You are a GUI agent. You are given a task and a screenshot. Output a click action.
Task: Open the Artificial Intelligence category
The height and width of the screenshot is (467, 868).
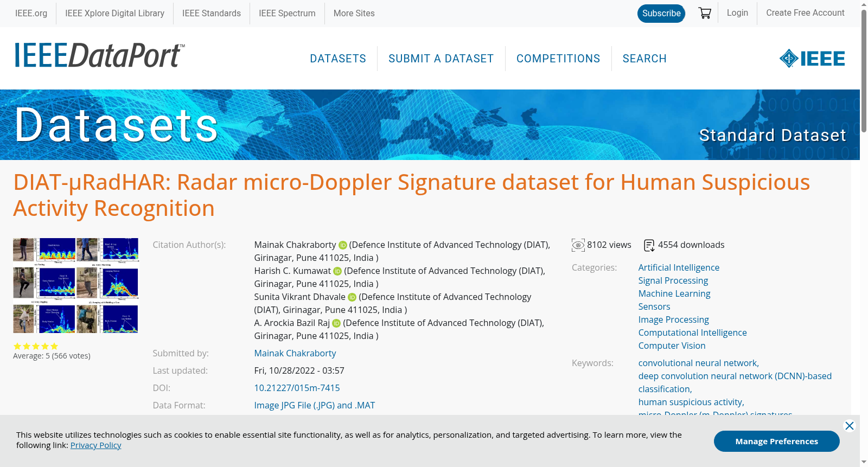coord(679,268)
